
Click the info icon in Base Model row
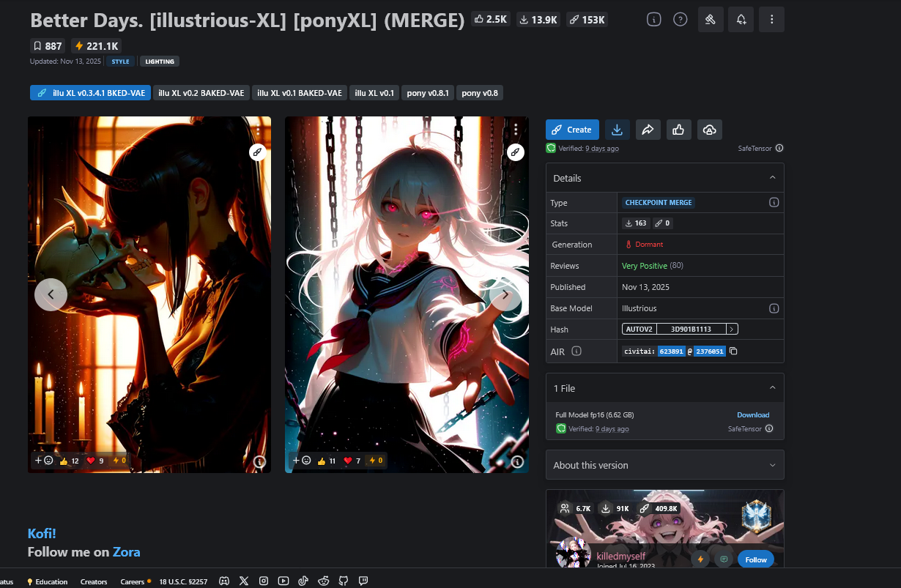tap(774, 308)
